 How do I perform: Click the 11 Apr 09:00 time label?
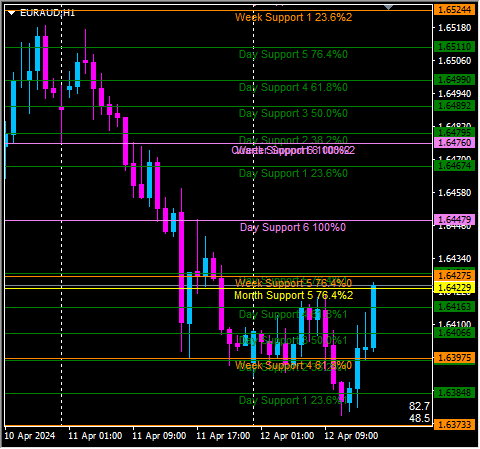point(159,436)
